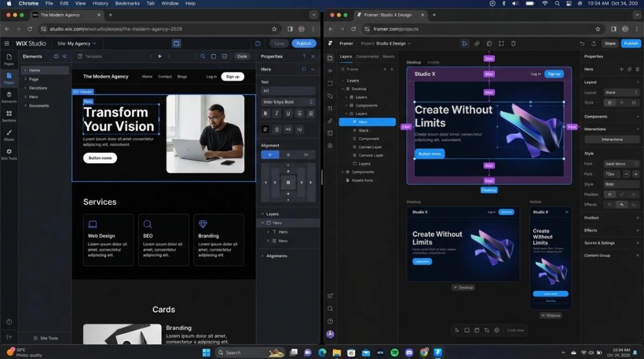
Task: Open the Wix Properties panel help question mark
Action: [304, 57]
